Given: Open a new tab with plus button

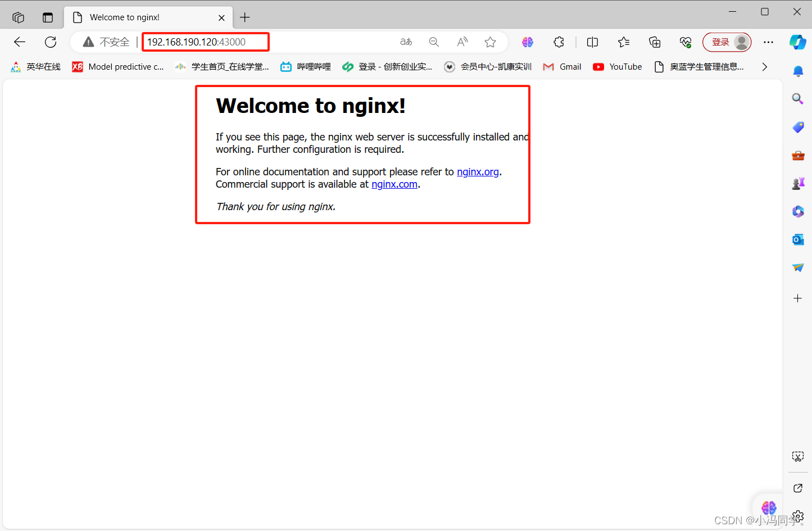Looking at the screenshot, I should (x=245, y=17).
